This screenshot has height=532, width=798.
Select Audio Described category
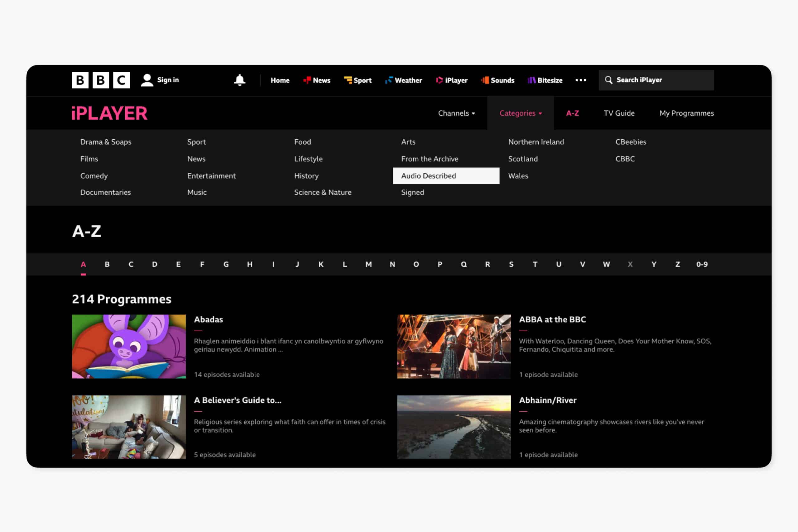tap(446, 176)
